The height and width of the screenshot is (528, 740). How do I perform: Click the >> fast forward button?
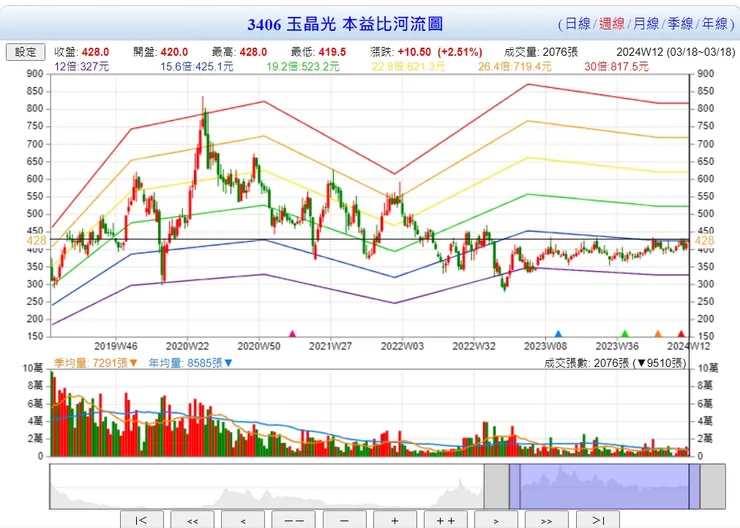coord(547,520)
